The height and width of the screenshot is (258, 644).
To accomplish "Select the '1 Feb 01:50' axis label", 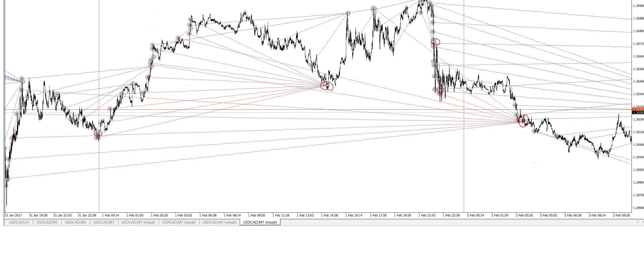I will (x=135, y=215).
